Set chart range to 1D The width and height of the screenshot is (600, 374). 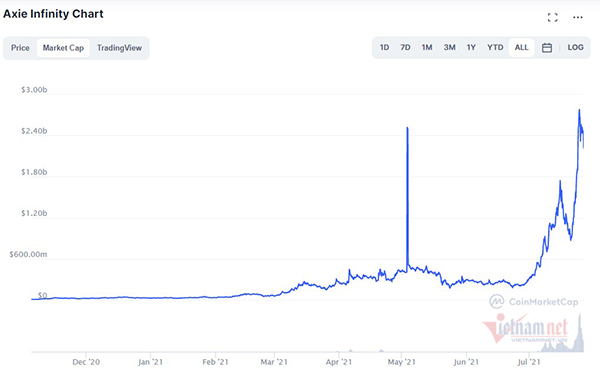[x=384, y=47]
